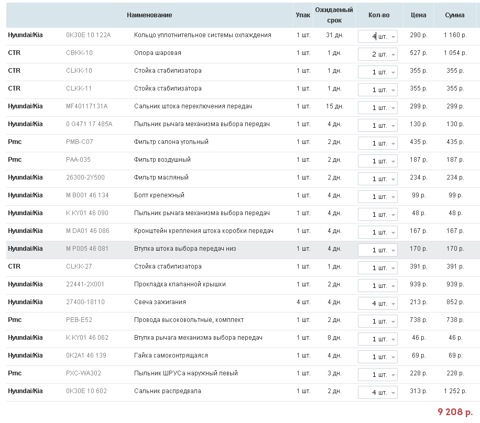
Task: Select part number CBKK-10
Action: (79, 53)
